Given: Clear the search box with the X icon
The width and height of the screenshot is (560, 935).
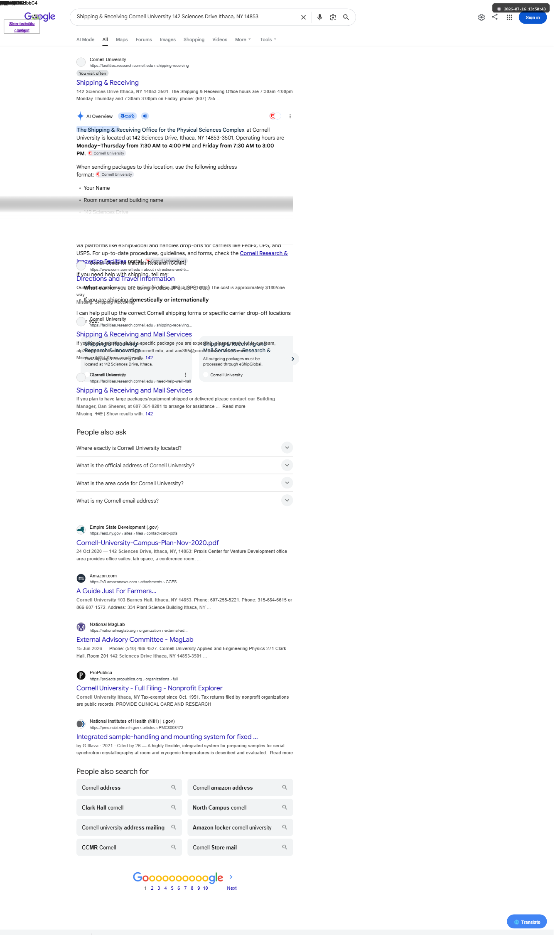Looking at the screenshot, I should [x=303, y=17].
